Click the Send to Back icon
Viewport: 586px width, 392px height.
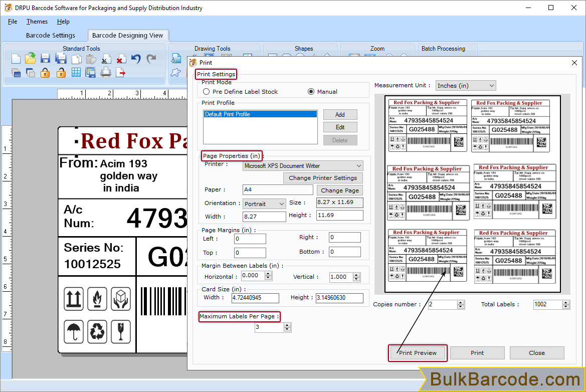click(x=31, y=73)
